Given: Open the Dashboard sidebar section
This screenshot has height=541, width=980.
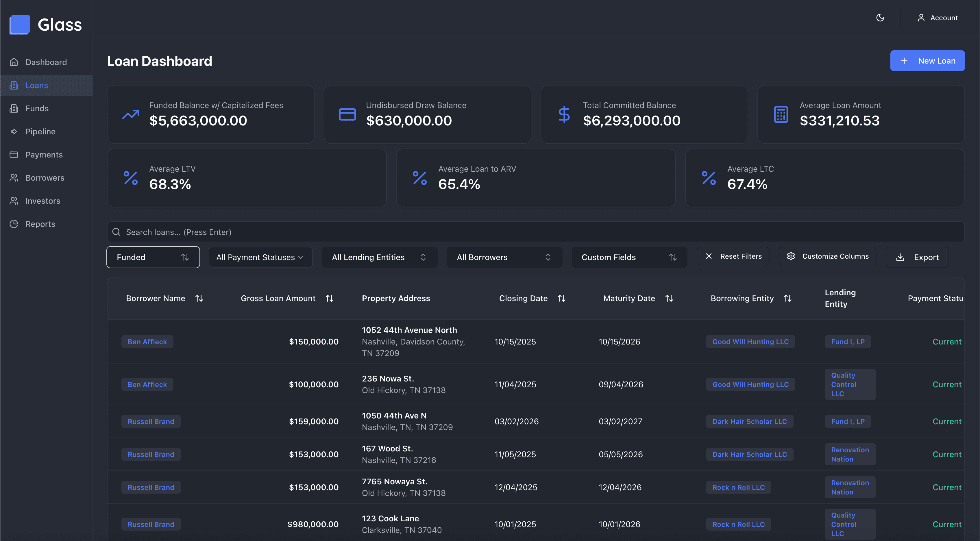Looking at the screenshot, I should [46, 62].
